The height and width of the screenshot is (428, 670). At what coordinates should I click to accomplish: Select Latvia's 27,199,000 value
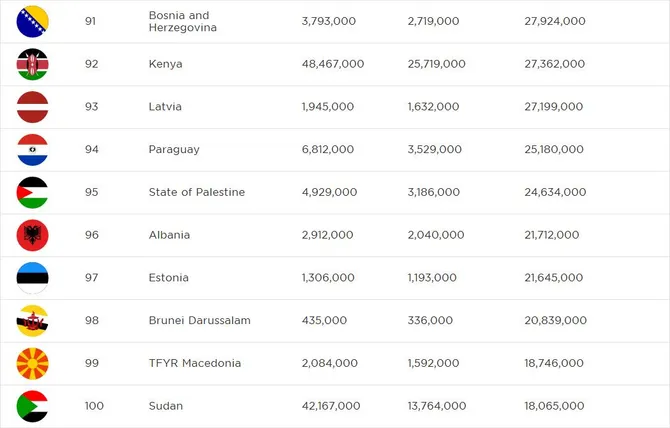554,107
